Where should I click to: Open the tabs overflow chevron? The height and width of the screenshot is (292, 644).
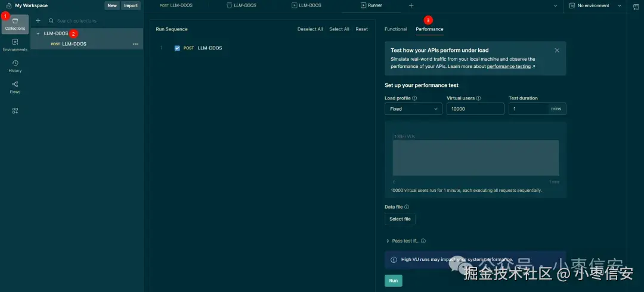[x=555, y=6]
